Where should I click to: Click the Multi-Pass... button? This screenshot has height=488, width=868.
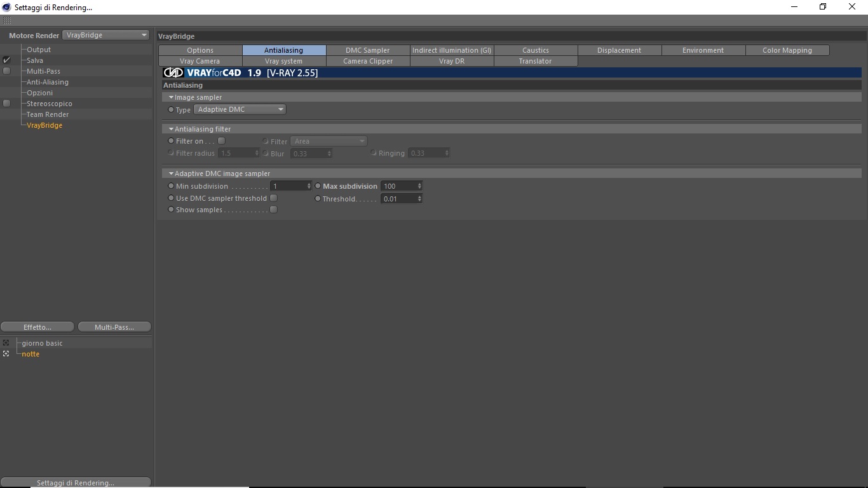(114, 327)
